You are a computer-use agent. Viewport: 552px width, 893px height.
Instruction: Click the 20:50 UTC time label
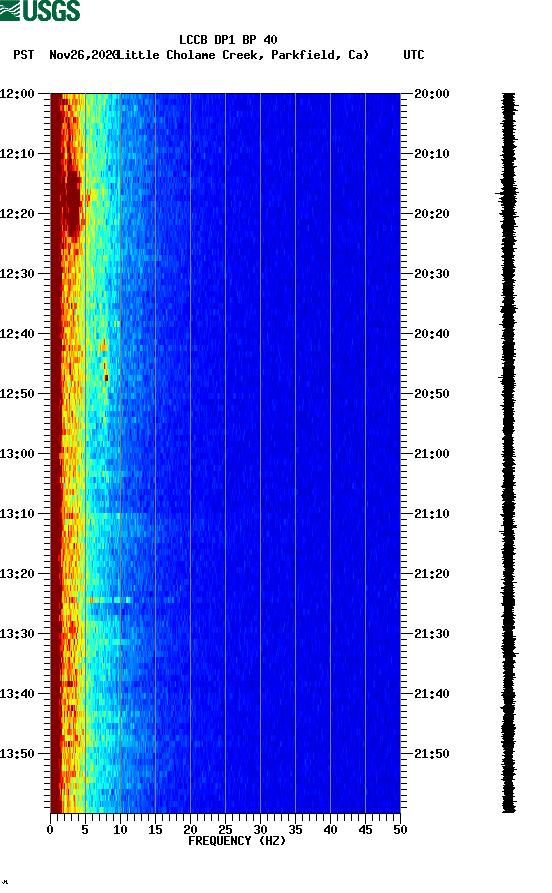pos(432,394)
